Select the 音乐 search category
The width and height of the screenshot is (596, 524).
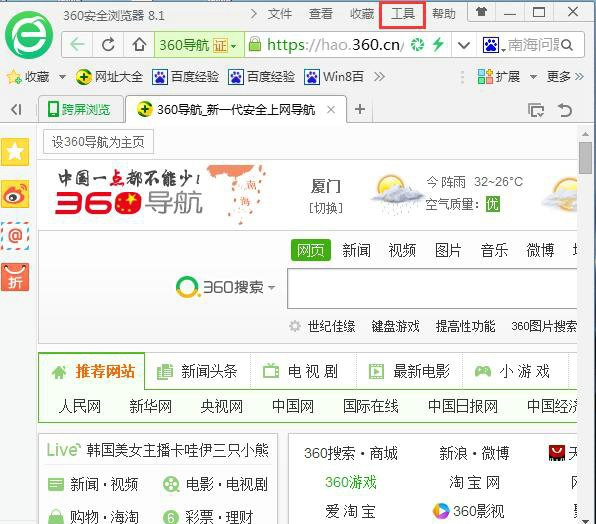tap(494, 250)
